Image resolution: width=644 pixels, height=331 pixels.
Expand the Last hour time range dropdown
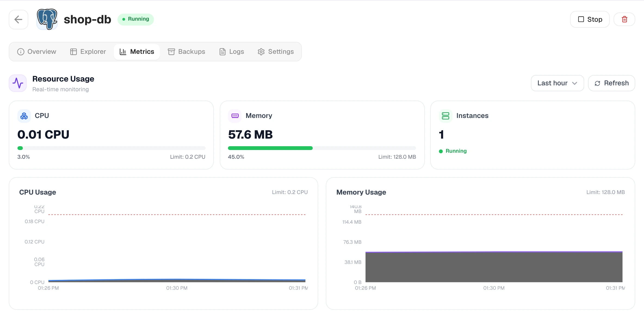click(557, 83)
